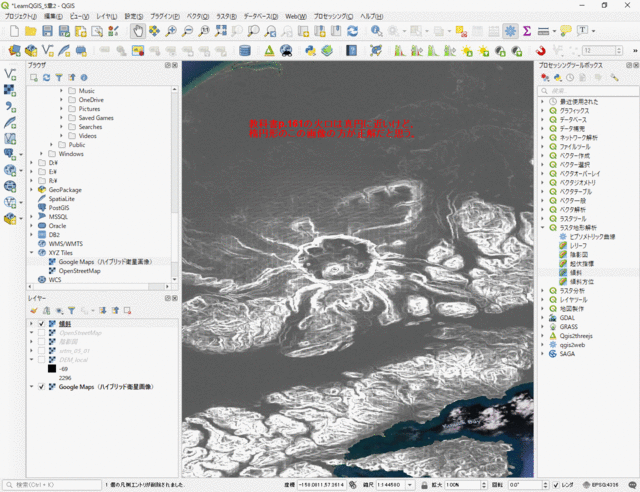Open layer styling panel in Layers toolbar
Viewport: 640px width, 492px height.
click(34, 311)
